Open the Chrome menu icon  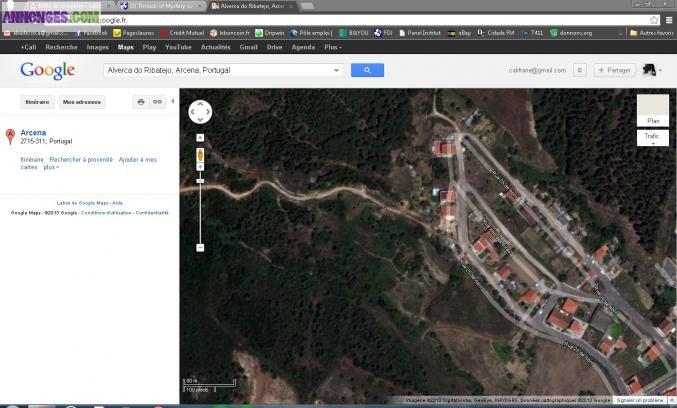pyautogui.click(x=669, y=20)
